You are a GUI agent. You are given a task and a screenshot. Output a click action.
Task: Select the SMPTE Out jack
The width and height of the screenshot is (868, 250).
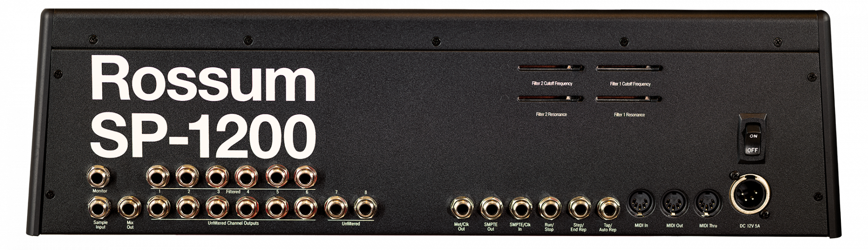pos(491,208)
